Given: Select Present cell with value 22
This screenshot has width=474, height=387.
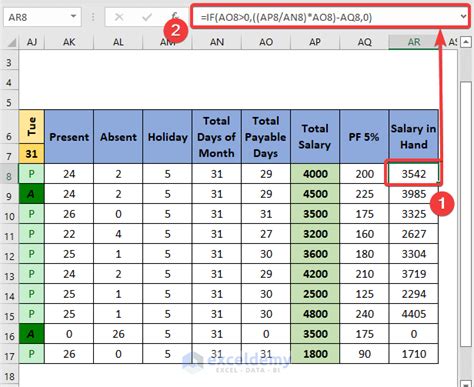Looking at the screenshot, I should tap(69, 234).
